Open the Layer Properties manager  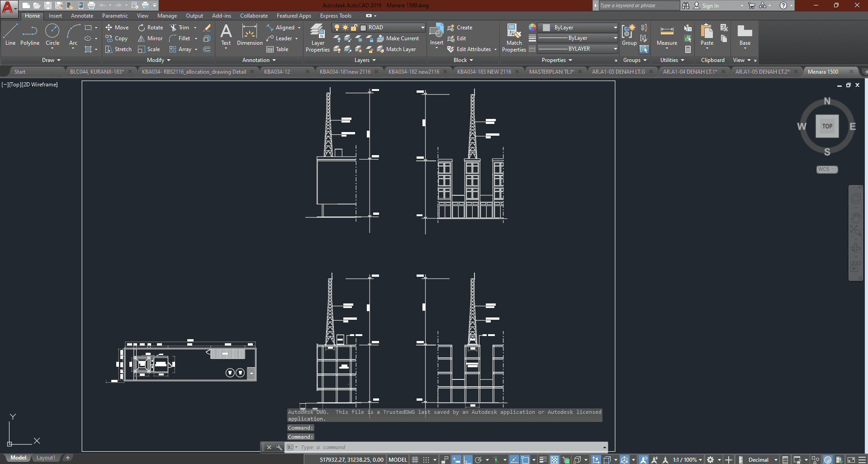pos(318,38)
